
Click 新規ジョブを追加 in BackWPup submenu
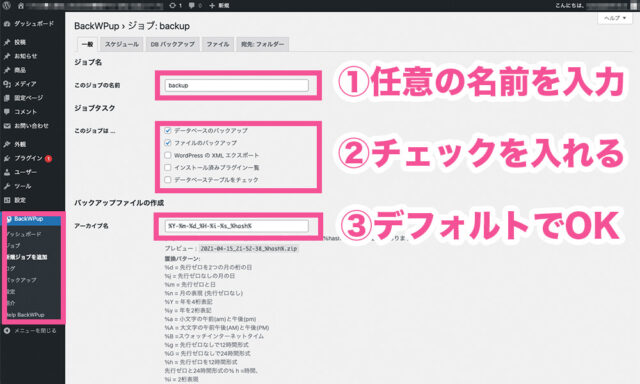[x=27, y=257]
